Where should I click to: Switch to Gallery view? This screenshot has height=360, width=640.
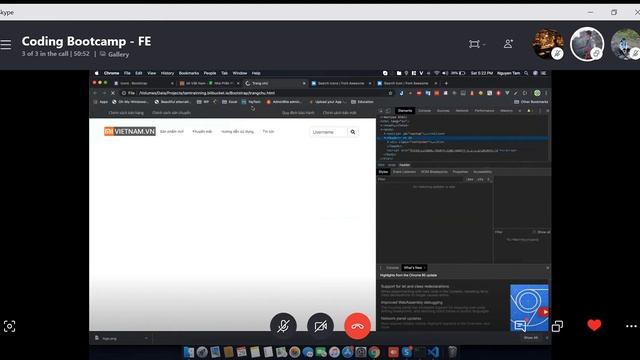pyautogui.click(x=114, y=54)
